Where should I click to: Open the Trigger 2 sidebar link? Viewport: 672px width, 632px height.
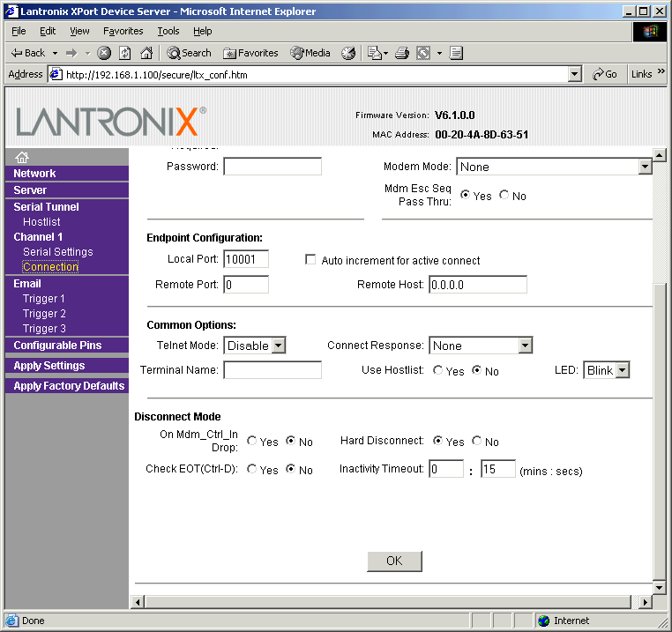point(44,314)
